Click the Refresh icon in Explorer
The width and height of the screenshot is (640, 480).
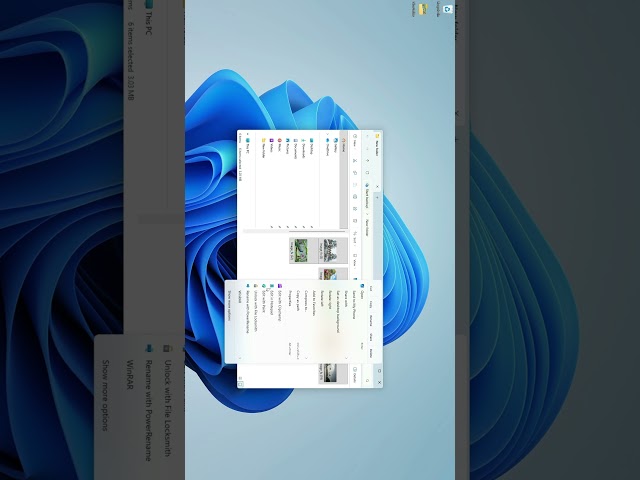pyautogui.click(x=367, y=173)
